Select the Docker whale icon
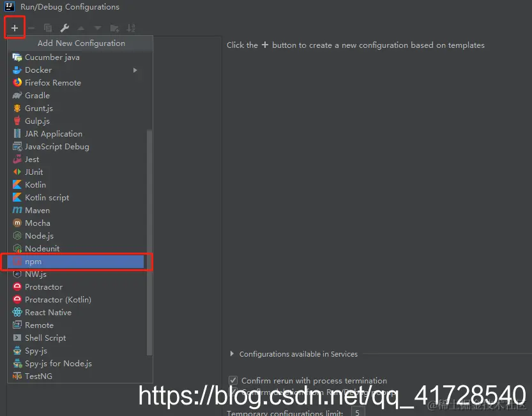This screenshot has width=532, height=416. coord(17,70)
